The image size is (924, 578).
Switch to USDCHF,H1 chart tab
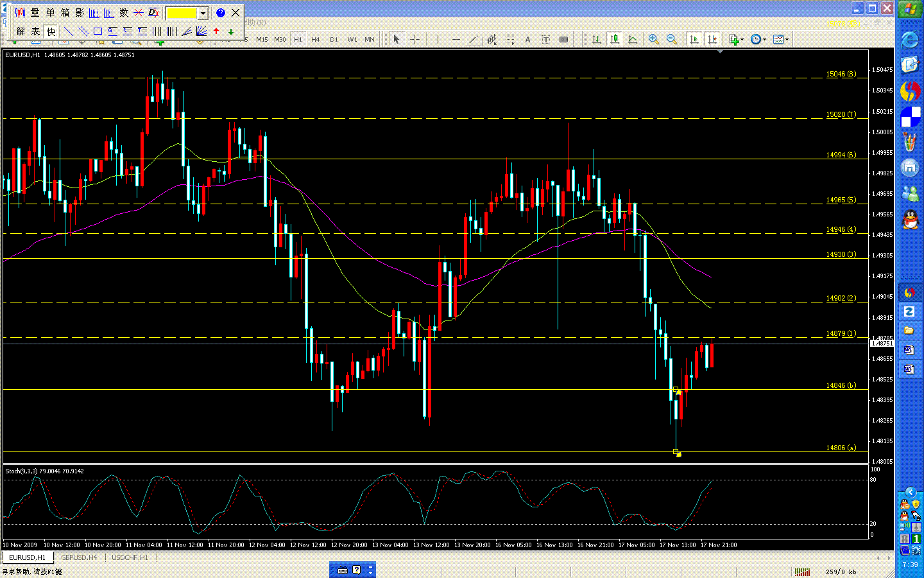(x=130, y=557)
